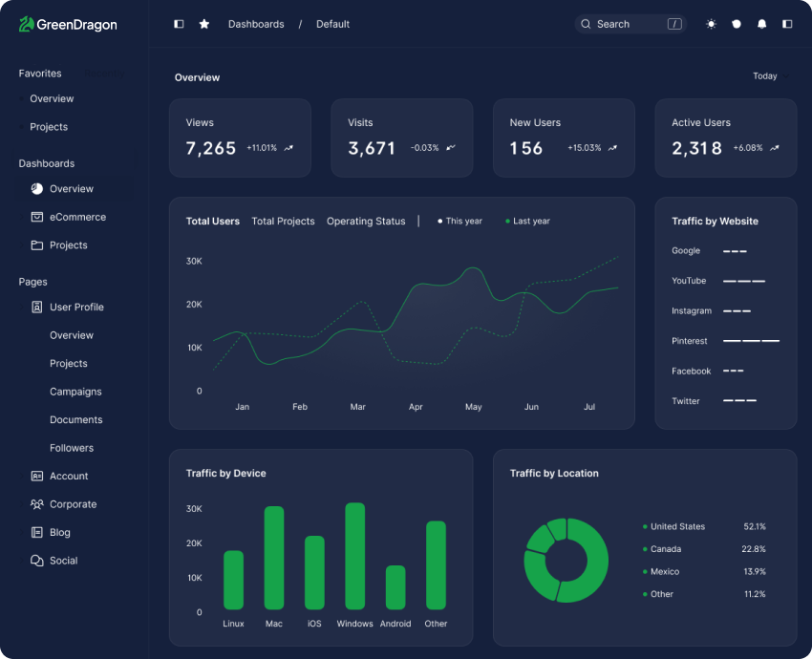Select the Operating Status tab
812x659 pixels.
click(366, 222)
